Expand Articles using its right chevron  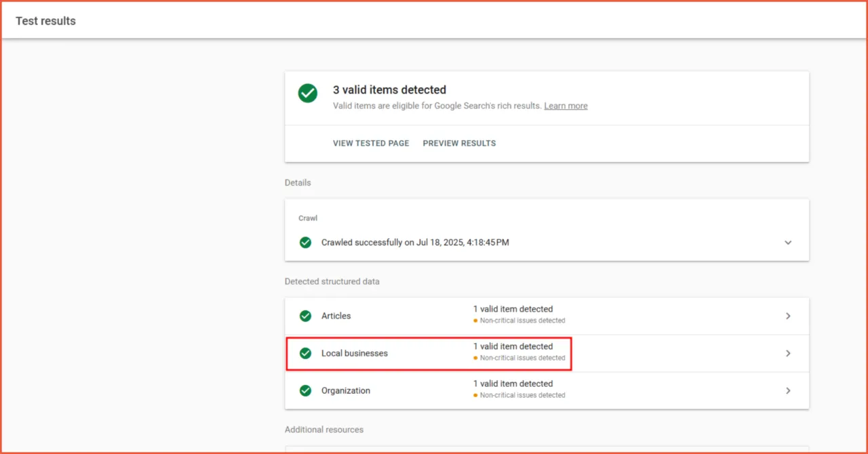point(787,316)
